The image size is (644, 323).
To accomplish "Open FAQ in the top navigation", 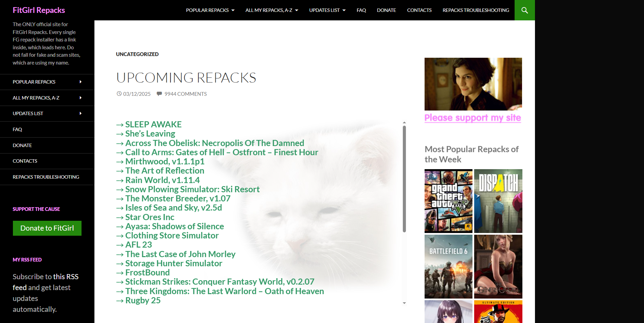I will pyautogui.click(x=361, y=10).
